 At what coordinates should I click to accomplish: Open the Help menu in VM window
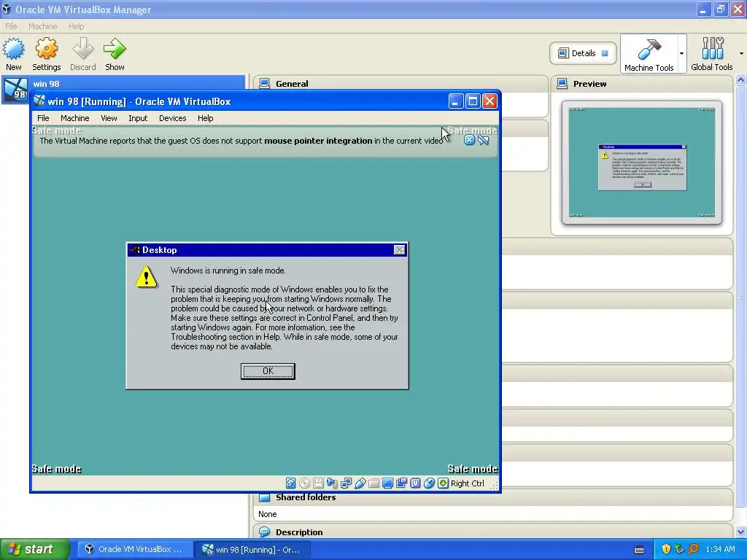(205, 118)
